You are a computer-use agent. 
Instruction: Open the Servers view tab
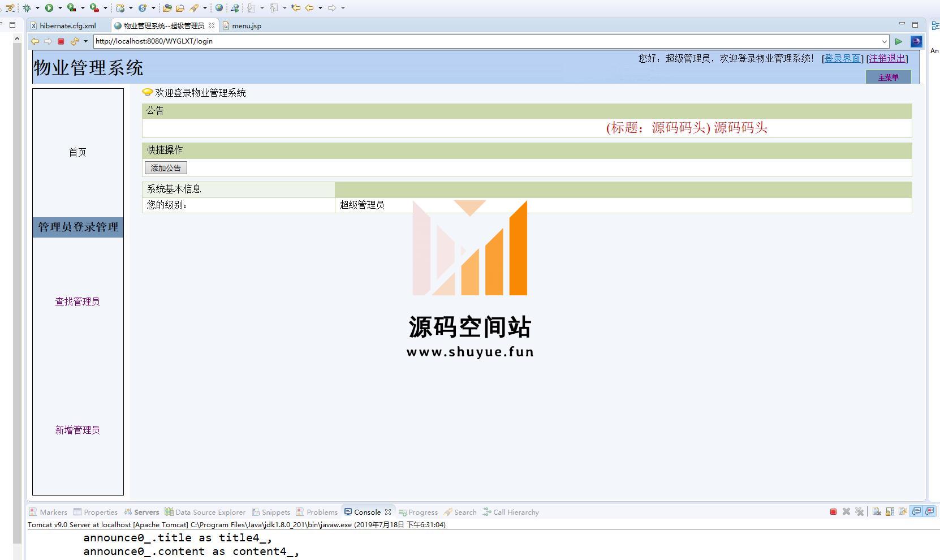pos(142,512)
